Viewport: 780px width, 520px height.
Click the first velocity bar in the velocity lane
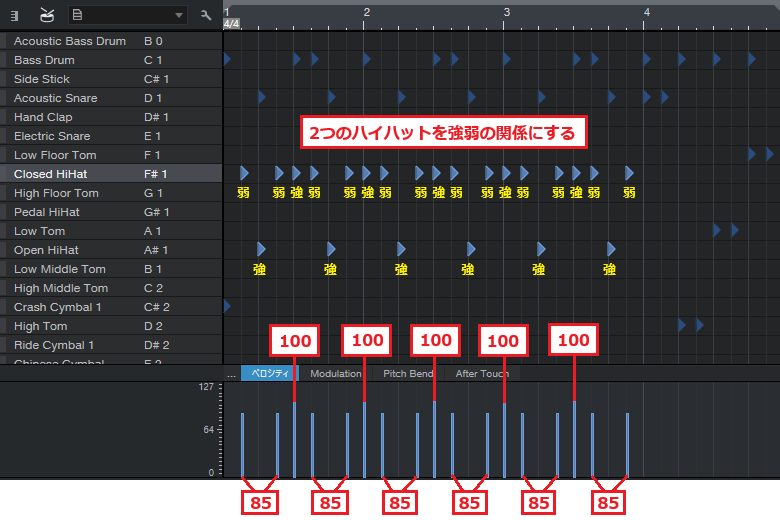click(x=242, y=444)
